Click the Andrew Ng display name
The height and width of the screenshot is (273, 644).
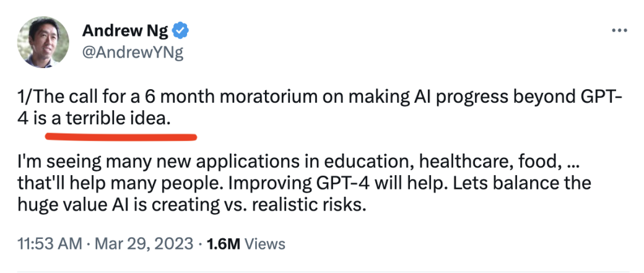[124, 30]
